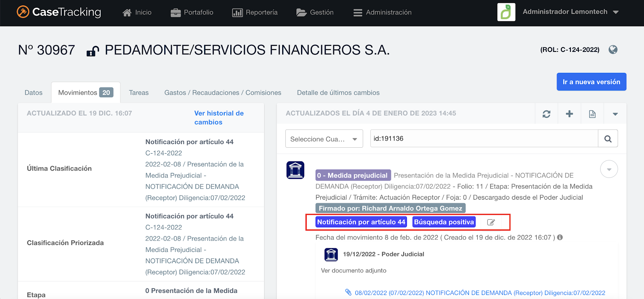The width and height of the screenshot is (644, 299).
Task: Open the Administración menu
Action: [382, 12]
